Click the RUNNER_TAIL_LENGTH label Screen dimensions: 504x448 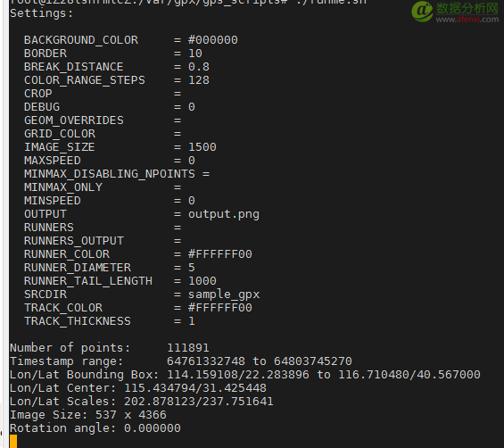(x=88, y=281)
